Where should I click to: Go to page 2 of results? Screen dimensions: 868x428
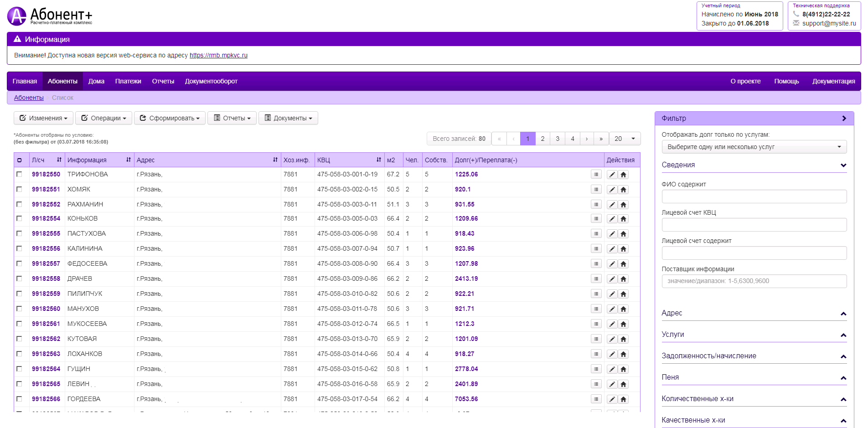tap(542, 139)
